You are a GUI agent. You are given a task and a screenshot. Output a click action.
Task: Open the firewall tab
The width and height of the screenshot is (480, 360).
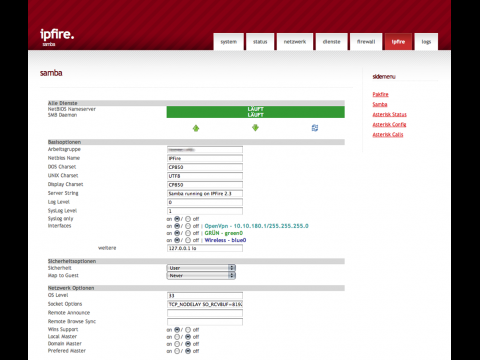pyautogui.click(x=366, y=42)
